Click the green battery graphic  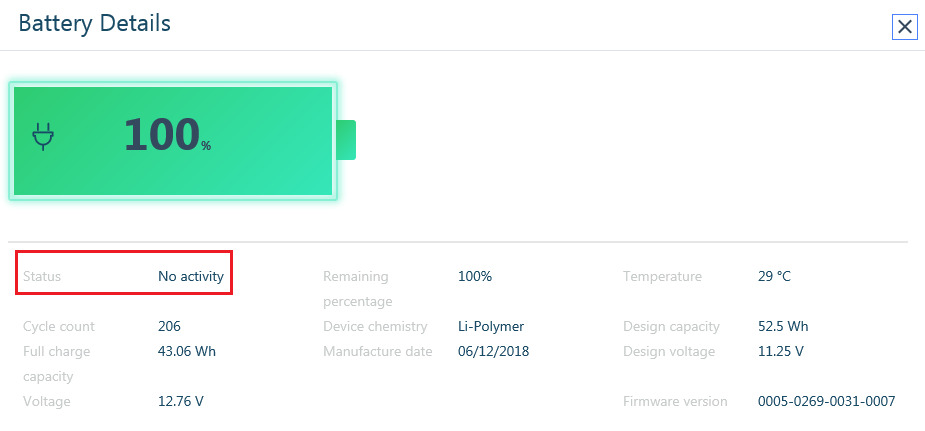tap(173, 141)
